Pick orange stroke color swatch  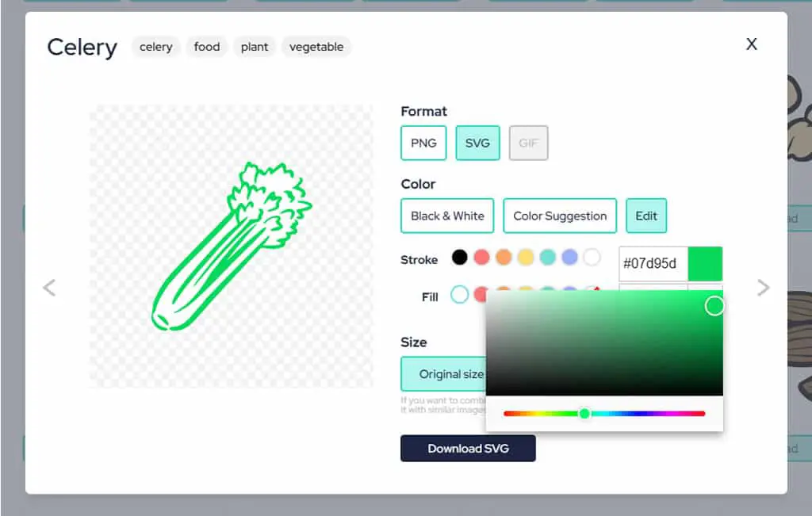[504, 258]
